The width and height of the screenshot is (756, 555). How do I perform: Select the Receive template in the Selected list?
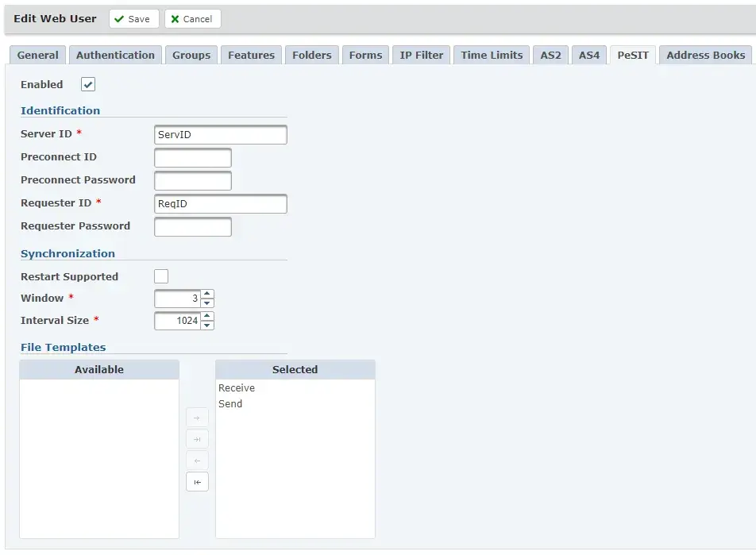(237, 387)
